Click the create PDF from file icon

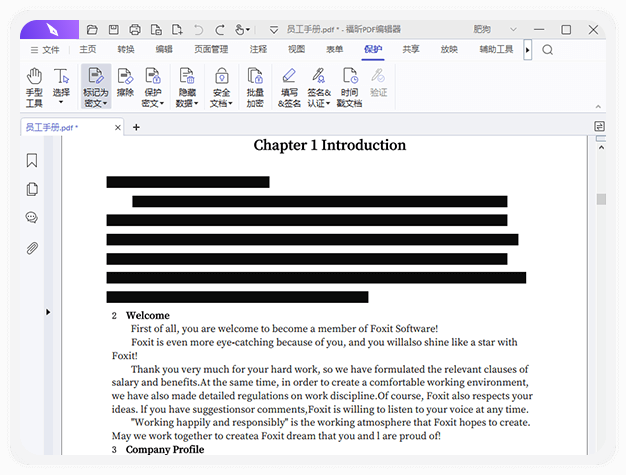point(156,30)
